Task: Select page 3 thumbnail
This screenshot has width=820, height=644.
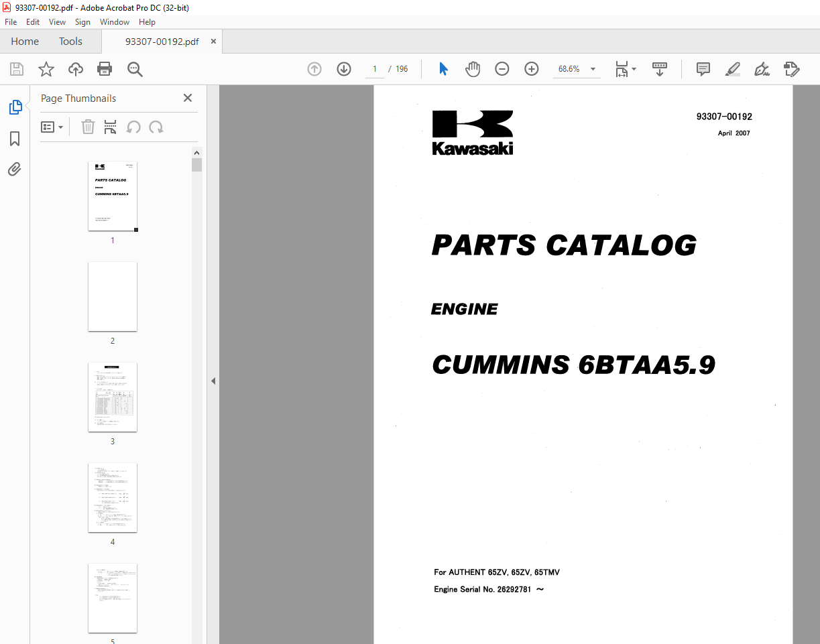Action: [x=113, y=397]
